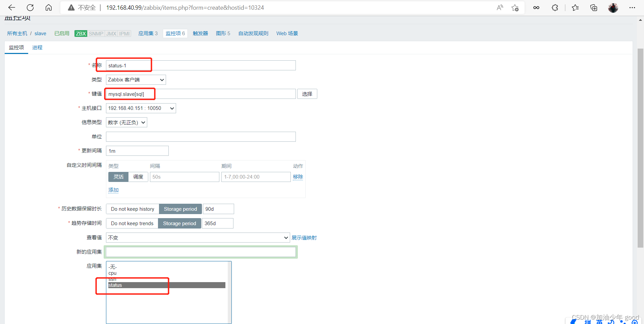
Task: Open 自动发现规则 in host navigation
Action: (253, 33)
